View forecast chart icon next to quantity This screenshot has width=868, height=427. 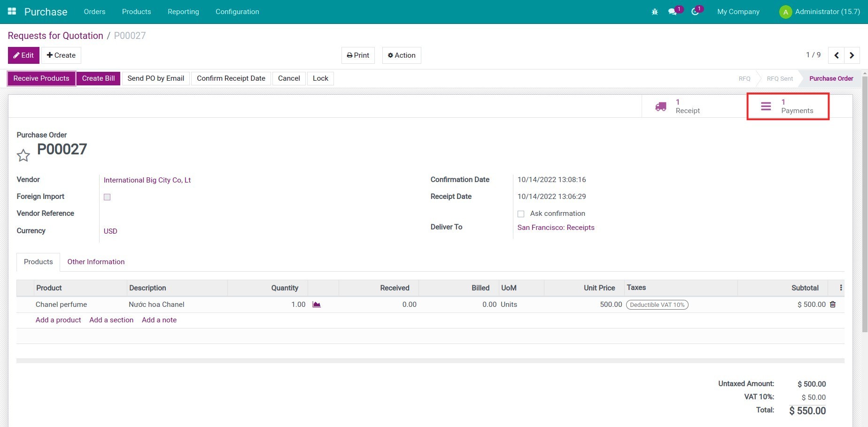(317, 304)
